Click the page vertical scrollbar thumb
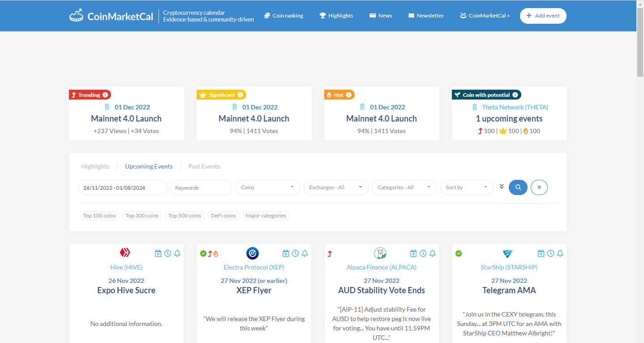 (640, 43)
